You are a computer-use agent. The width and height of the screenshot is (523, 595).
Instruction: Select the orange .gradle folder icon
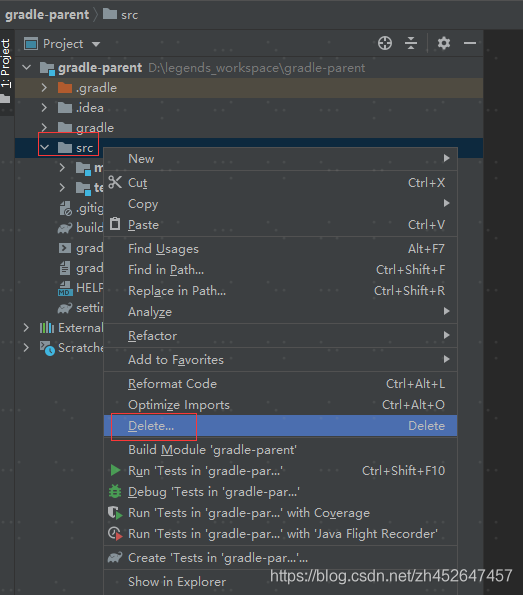pos(65,88)
